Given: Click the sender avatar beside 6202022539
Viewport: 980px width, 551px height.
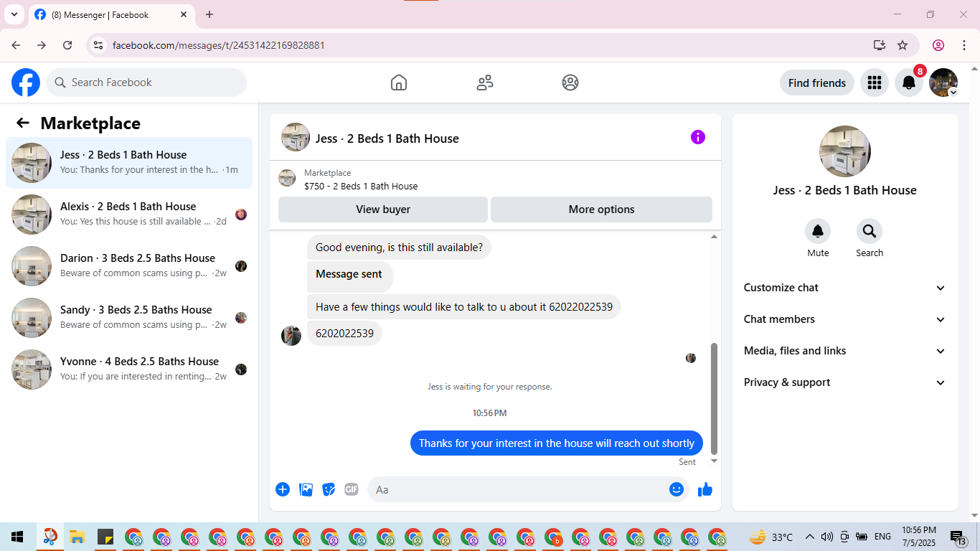Looking at the screenshot, I should click(291, 335).
